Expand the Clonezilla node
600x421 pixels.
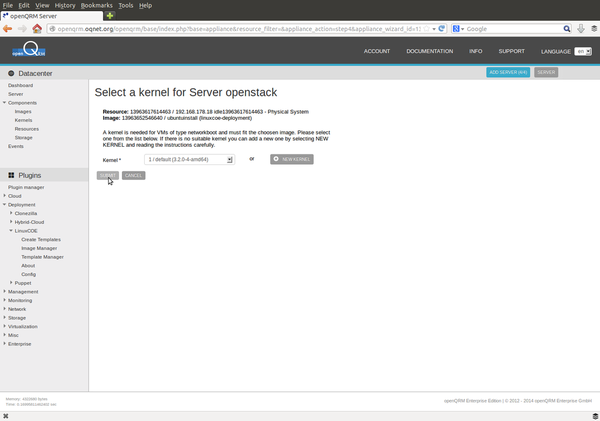(11, 213)
